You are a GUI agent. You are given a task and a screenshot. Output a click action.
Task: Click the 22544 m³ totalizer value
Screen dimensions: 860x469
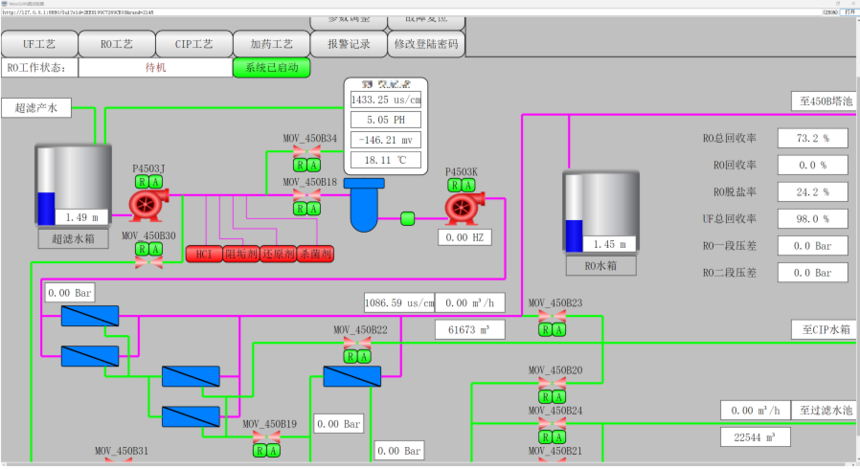[755, 438]
